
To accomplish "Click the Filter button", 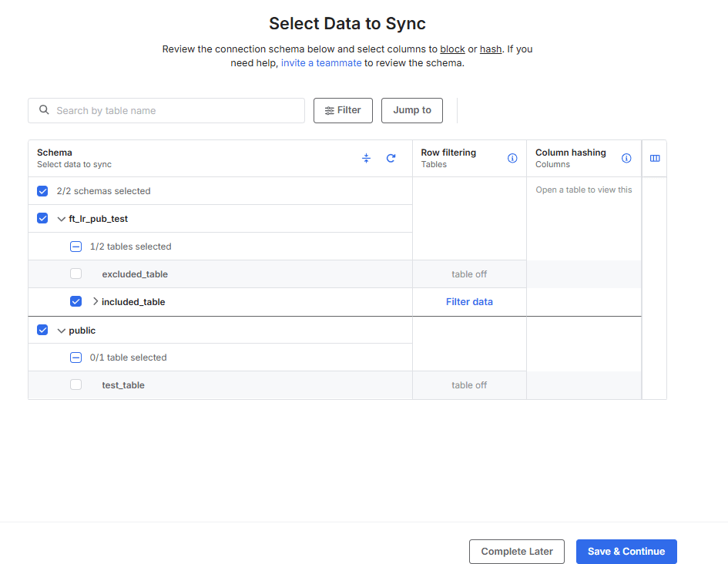I will [343, 110].
